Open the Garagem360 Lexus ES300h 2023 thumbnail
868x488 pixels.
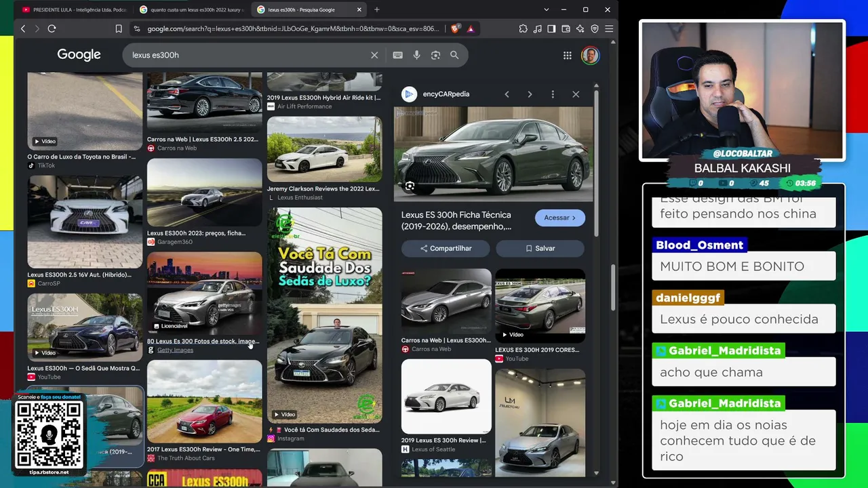pyautogui.click(x=204, y=192)
